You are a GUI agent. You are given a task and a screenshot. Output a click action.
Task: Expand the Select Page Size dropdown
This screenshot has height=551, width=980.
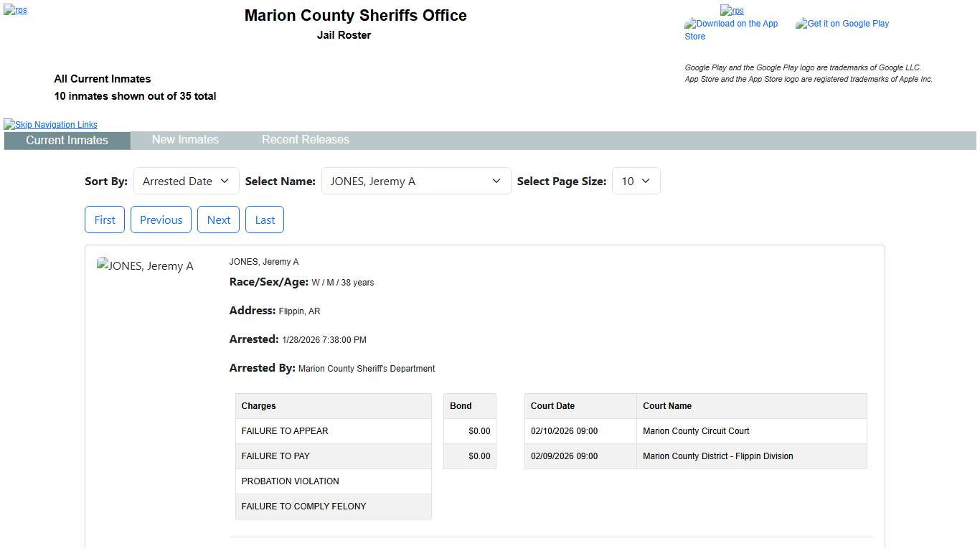tap(635, 182)
